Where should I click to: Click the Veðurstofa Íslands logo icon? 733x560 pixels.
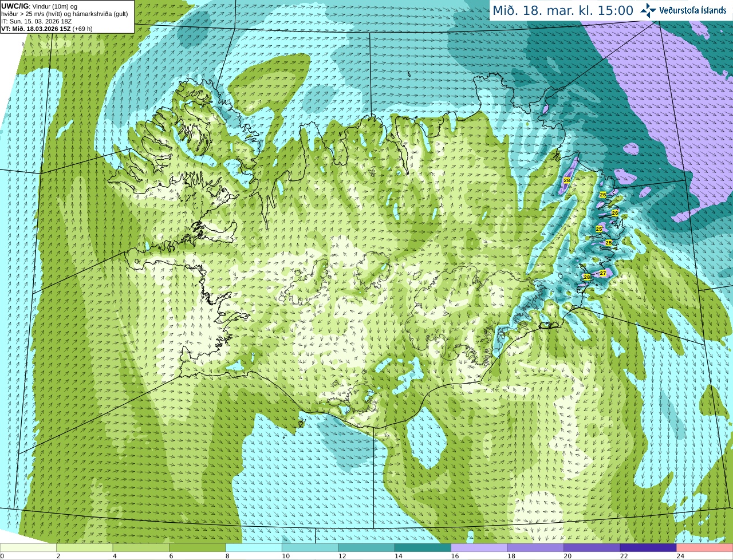[x=648, y=10]
